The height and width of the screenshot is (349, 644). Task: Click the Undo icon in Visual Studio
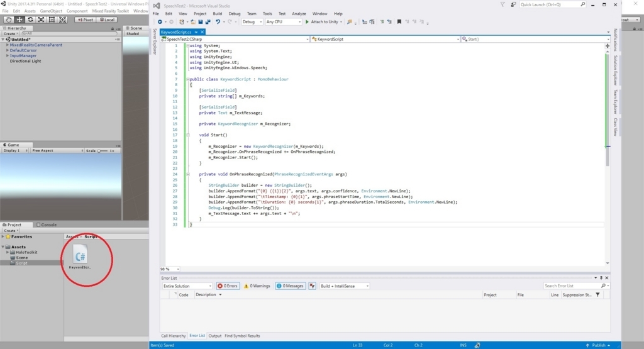click(218, 22)
